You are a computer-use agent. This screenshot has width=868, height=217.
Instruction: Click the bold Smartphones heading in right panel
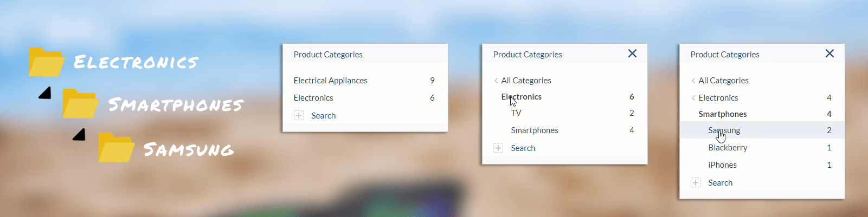(x=722, y=114)
